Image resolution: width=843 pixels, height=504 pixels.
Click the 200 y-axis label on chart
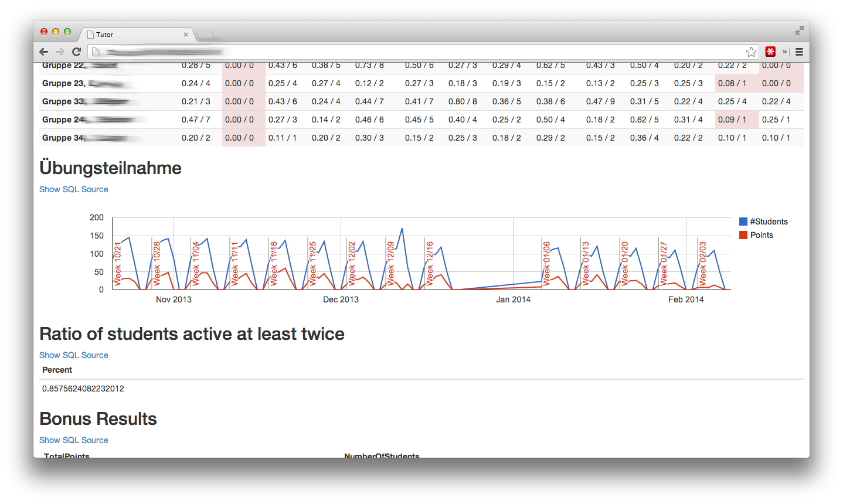point(97,217)
